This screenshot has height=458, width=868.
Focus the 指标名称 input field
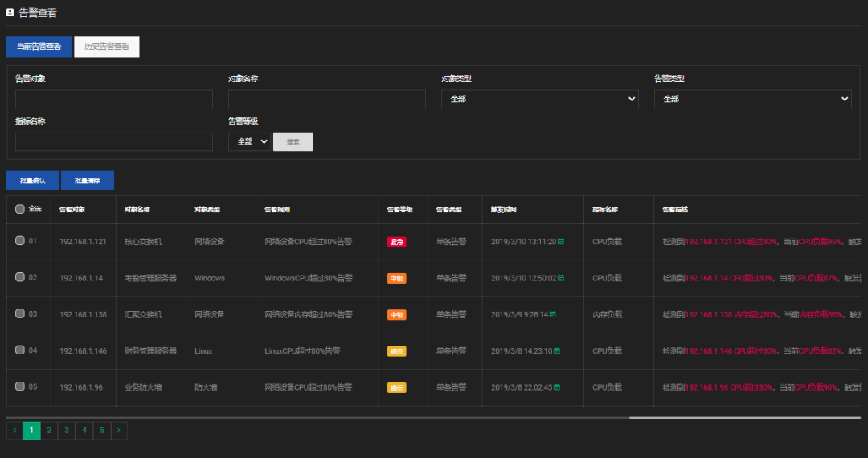[x=114, y=141]
